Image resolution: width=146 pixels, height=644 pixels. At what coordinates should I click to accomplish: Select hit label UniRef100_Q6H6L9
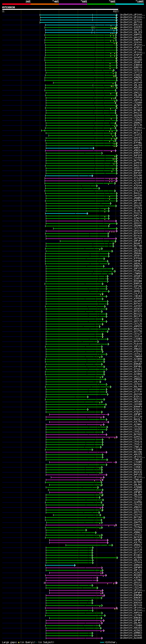point(131,291)
